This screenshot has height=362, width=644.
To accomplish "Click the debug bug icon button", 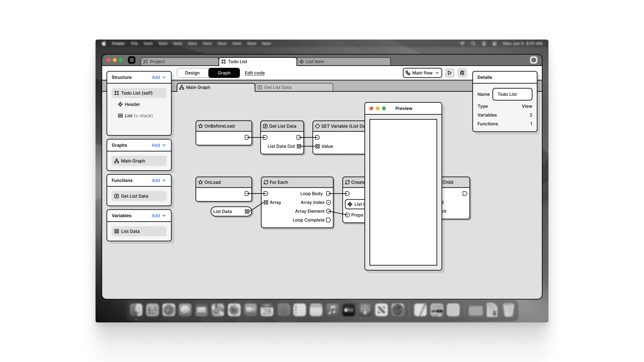I will point(462,73).
